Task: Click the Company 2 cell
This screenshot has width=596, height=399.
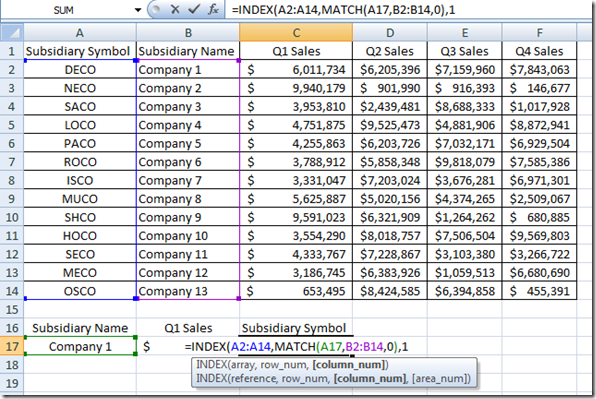Action: [x=188, y=88]
